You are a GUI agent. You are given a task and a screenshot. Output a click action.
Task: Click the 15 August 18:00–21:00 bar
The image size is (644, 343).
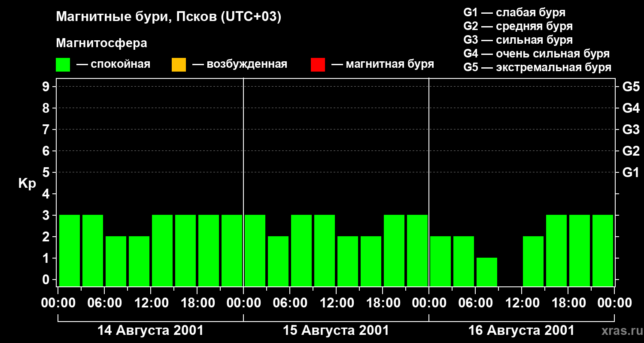point(394,250)
